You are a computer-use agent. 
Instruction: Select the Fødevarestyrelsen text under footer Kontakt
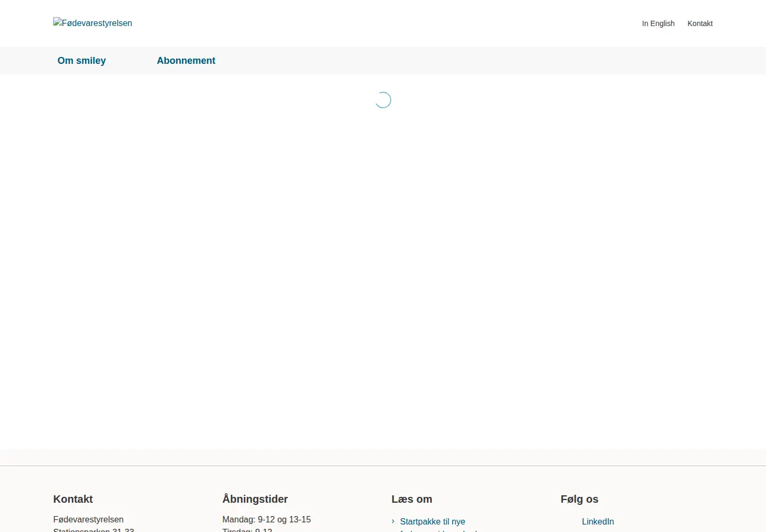pyautogui.click(x=88, y=519)
